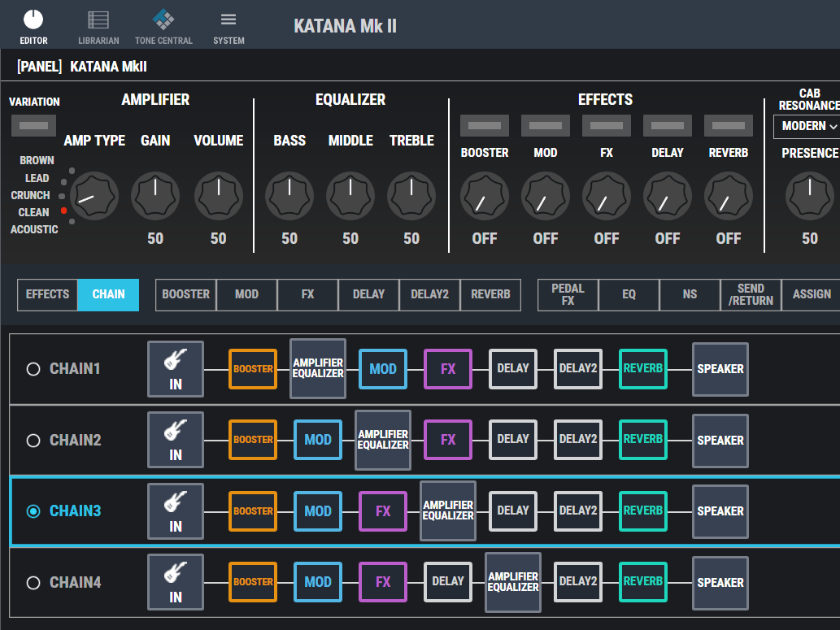Open the Editor view icon
The image size is (840, 630).
(x=33, y=27)
